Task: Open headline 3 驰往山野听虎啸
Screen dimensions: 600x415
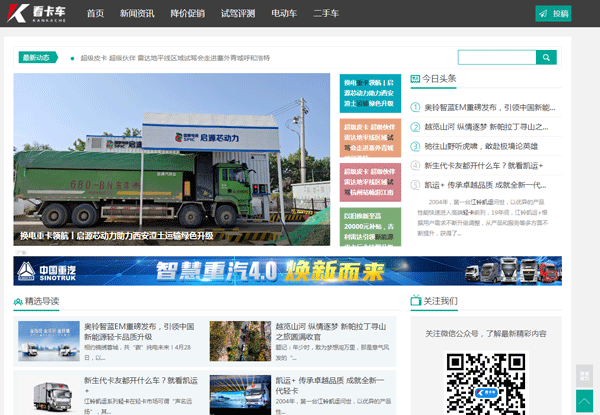Action: click(x=481, y=146)
